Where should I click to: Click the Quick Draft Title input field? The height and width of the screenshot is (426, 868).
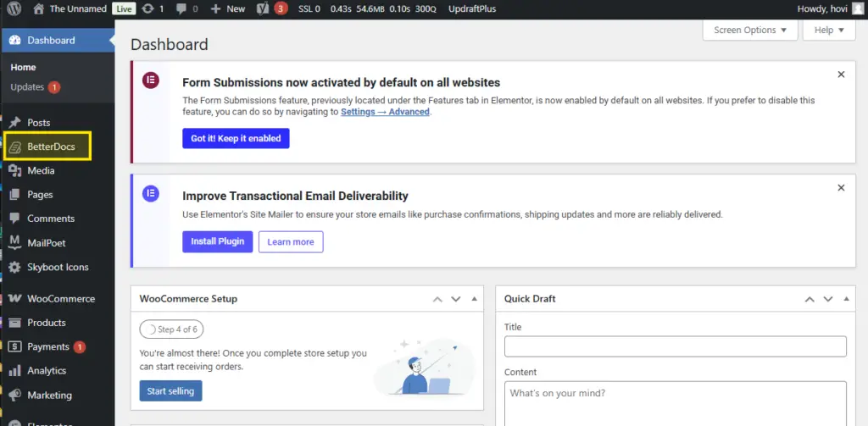pyautogui.click(x=676, y=346)
